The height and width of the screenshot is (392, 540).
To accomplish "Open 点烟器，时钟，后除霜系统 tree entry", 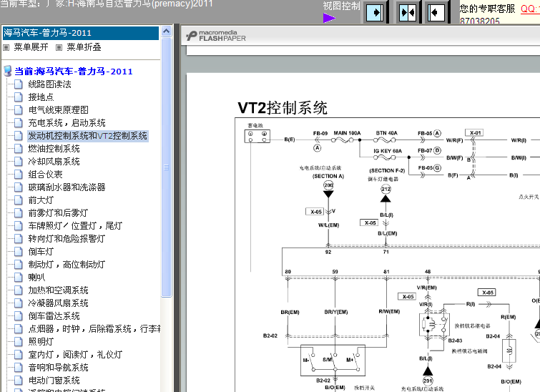I will (x=94, y=328).
